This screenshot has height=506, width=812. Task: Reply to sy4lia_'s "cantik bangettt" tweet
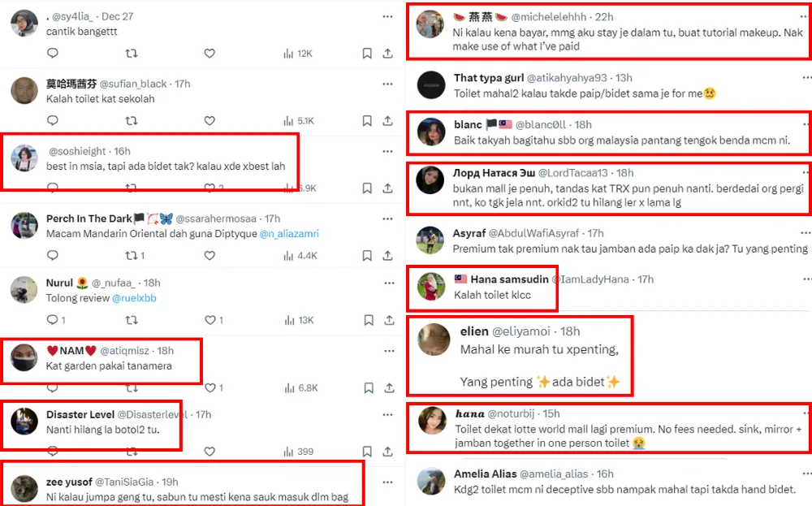click(53, 54)
